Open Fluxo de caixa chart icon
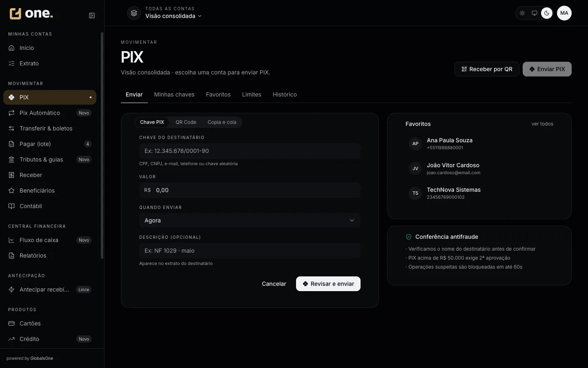The width and height of the screenshot is (588, 368). (x=11, y=240)
